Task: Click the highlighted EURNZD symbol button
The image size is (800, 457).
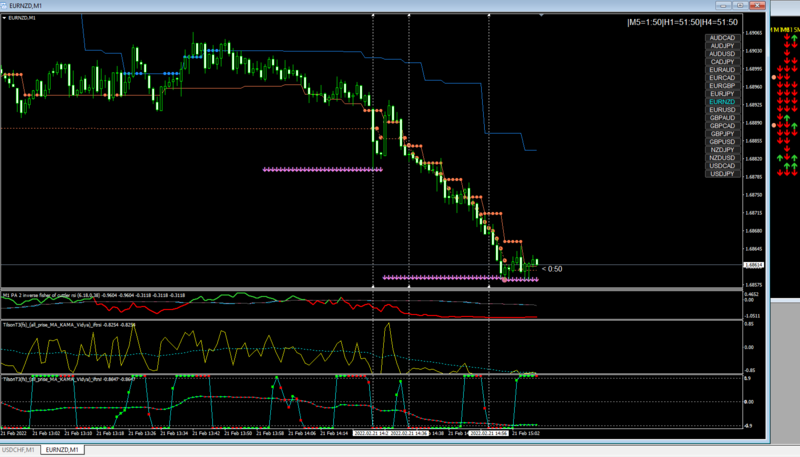Action: pos(722,102)
